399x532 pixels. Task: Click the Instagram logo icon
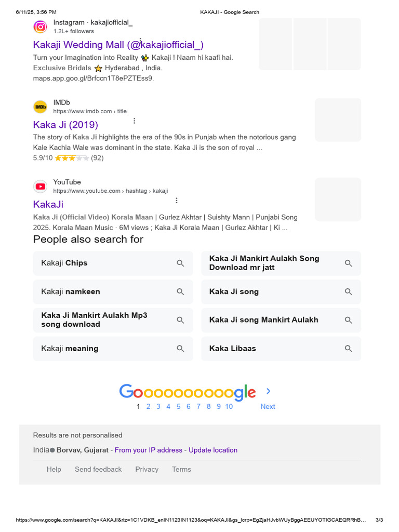[40, 27]
